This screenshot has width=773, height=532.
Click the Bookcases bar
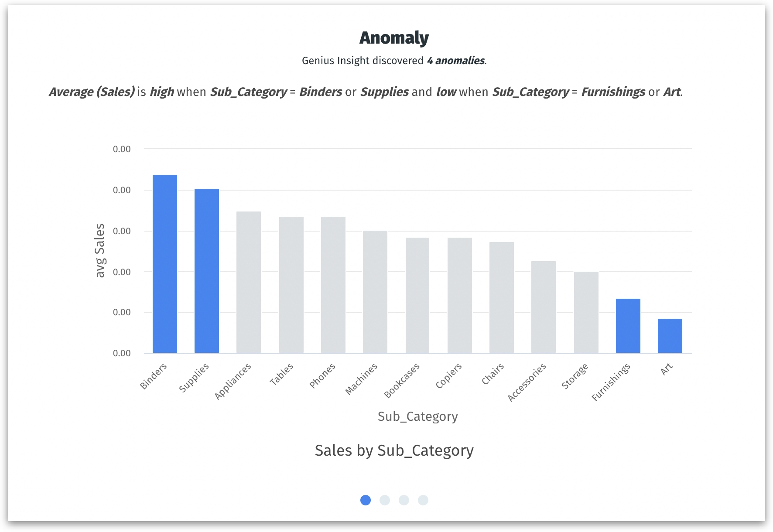417,295
